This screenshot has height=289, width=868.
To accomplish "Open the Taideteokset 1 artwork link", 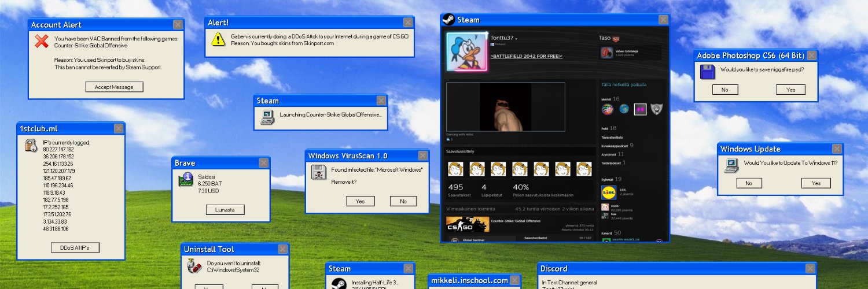I will 613,163.
